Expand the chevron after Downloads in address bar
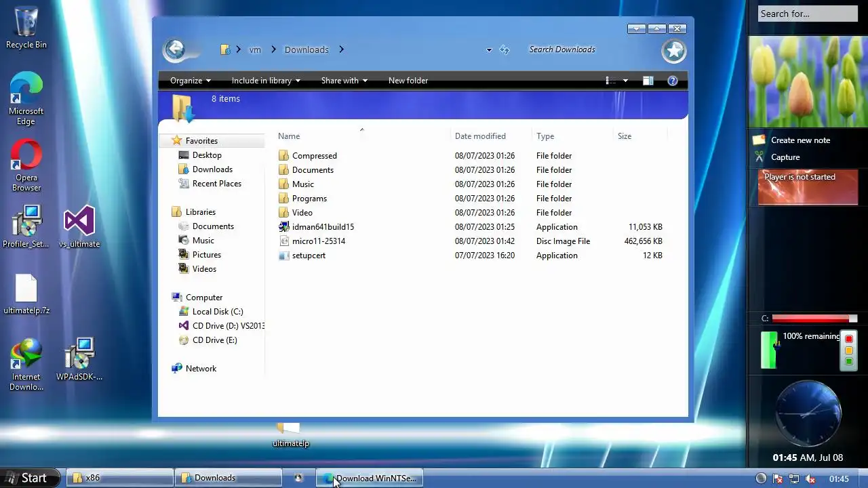 click(342, 49)
